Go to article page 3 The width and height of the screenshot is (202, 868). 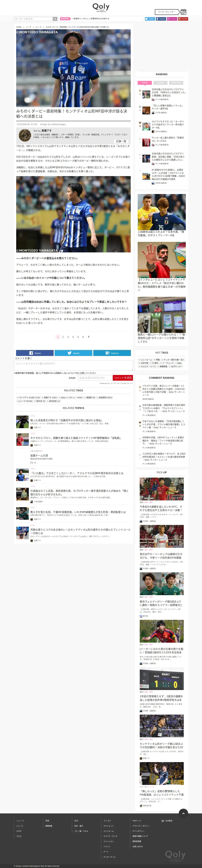68,337
